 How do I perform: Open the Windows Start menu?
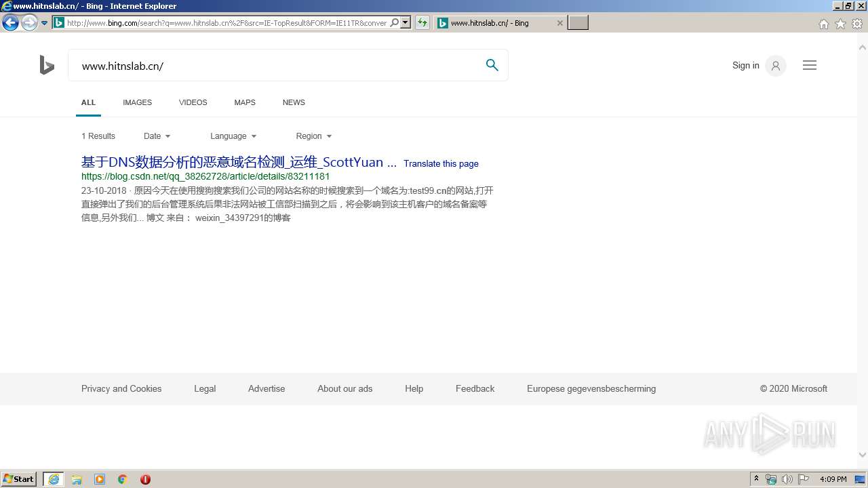19,479
